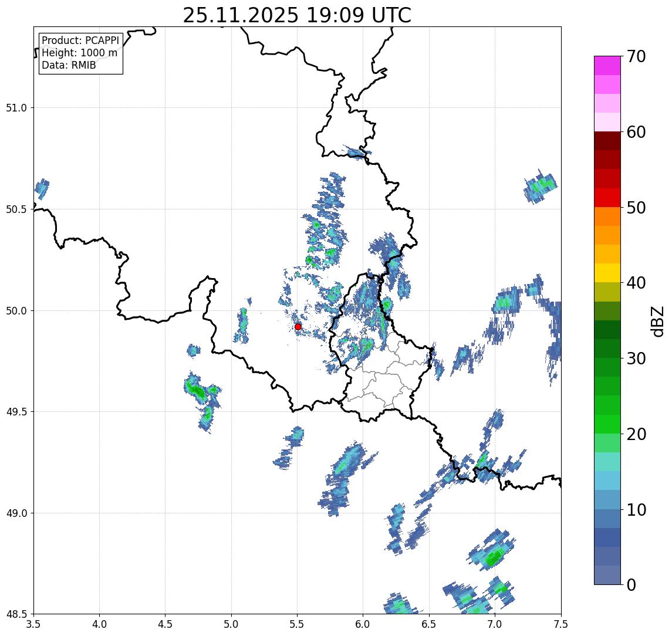Click the longitude label 5.5
Viewport: 672px width, 636px height.
pos(298,624)
